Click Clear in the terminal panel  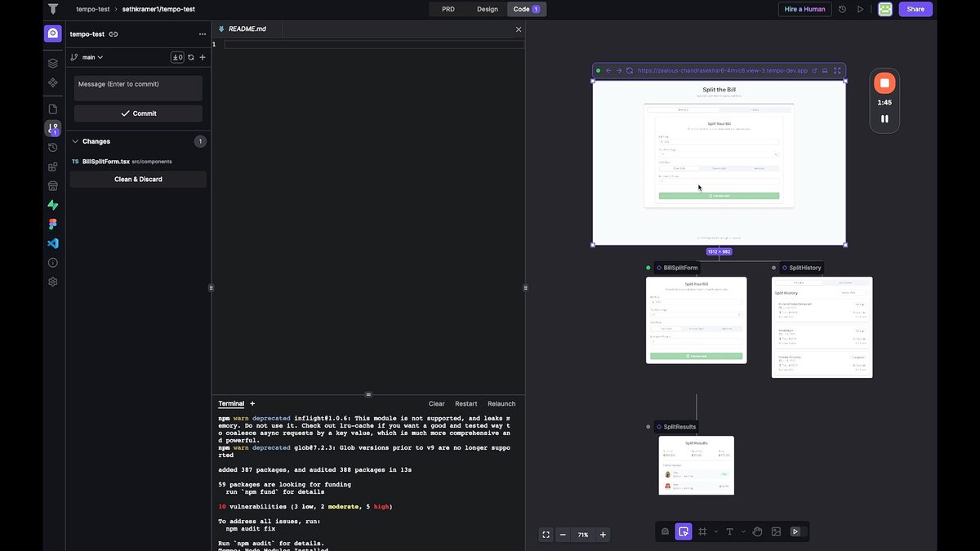(x=437, y=403)
